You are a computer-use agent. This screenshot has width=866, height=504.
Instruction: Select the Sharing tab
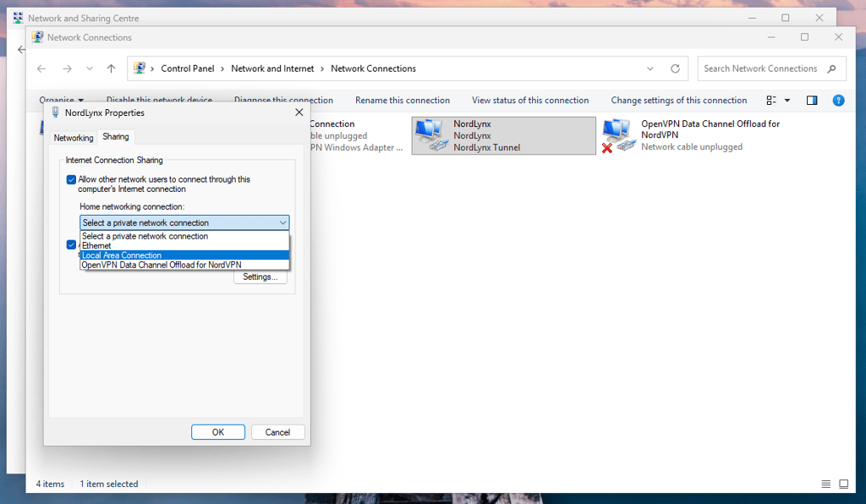point(115,136)
